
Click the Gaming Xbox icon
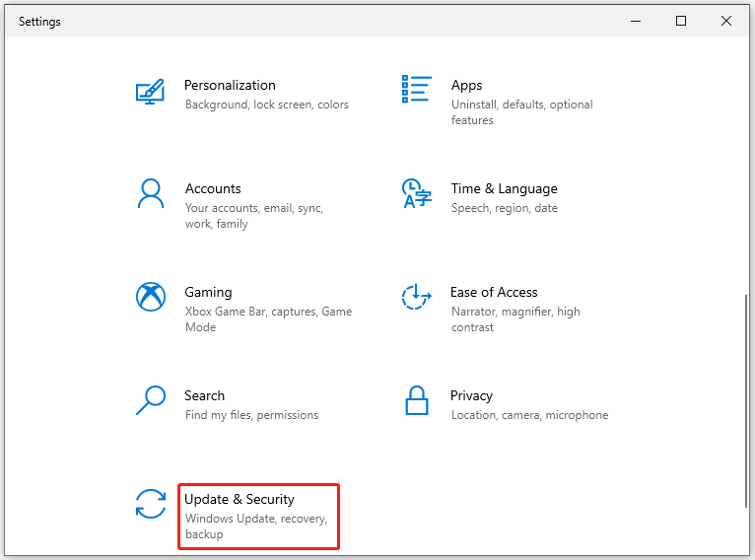pos(151,297)
